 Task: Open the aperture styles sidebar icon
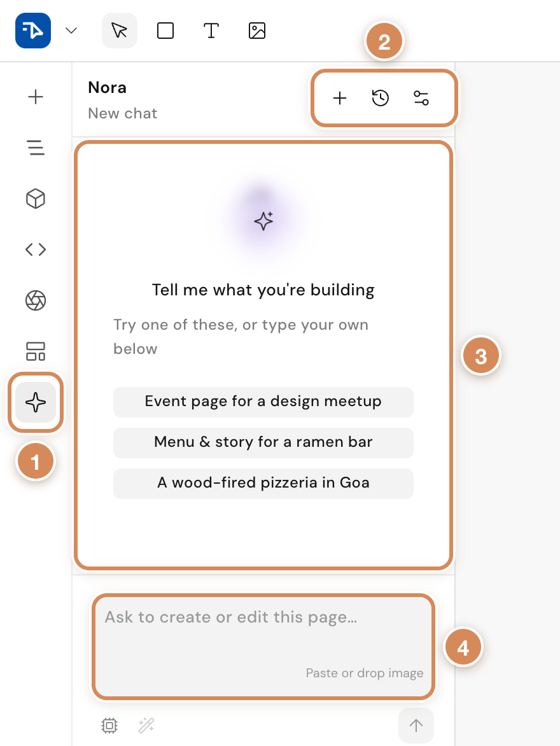pos(36,300)
